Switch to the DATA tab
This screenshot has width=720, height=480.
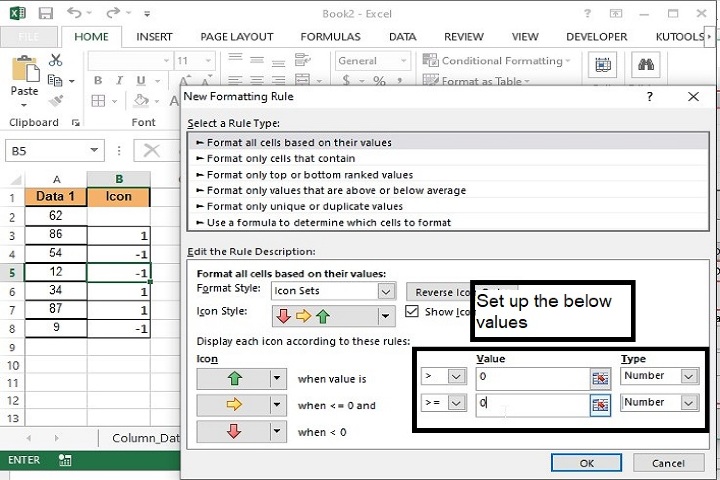pyautogui.click(x=402, y=37)
